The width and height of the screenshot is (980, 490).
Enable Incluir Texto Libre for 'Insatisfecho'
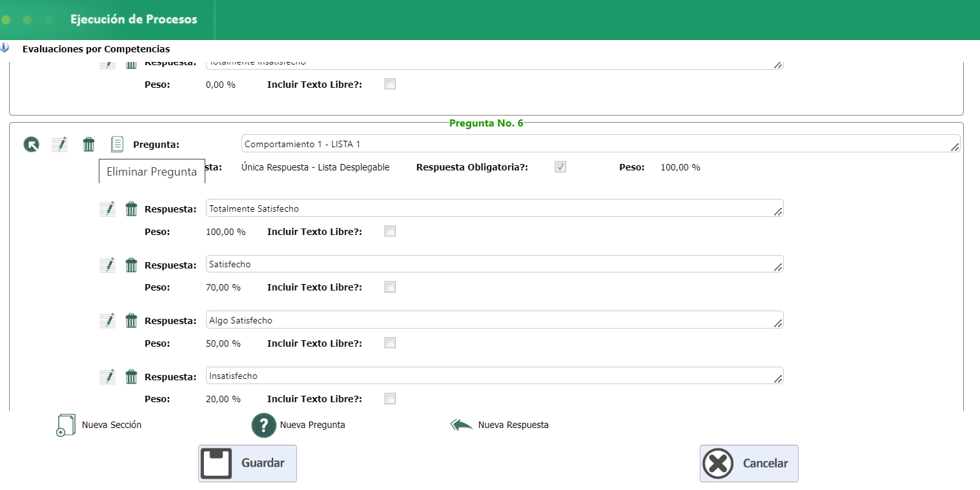pyautogui.click(x=390, y=399)
